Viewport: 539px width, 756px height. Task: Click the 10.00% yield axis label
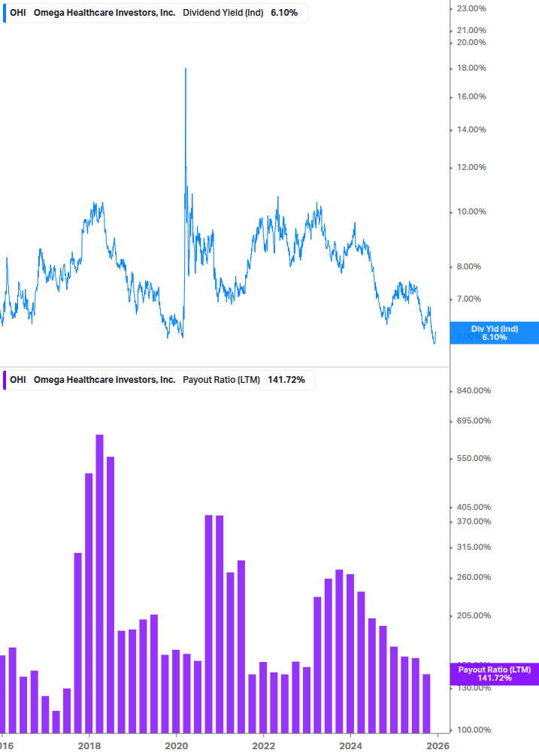click(471, 211)
